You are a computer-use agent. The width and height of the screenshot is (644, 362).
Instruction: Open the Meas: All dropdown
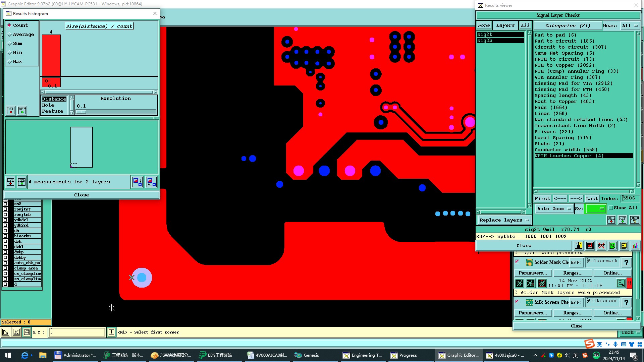pyautogui.click(x=630, y=25)
